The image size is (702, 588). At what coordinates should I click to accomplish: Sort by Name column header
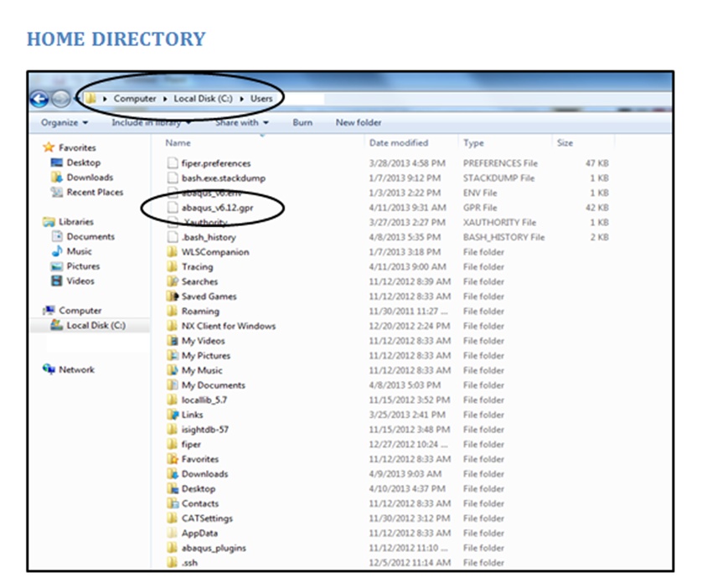click(178, 142)
